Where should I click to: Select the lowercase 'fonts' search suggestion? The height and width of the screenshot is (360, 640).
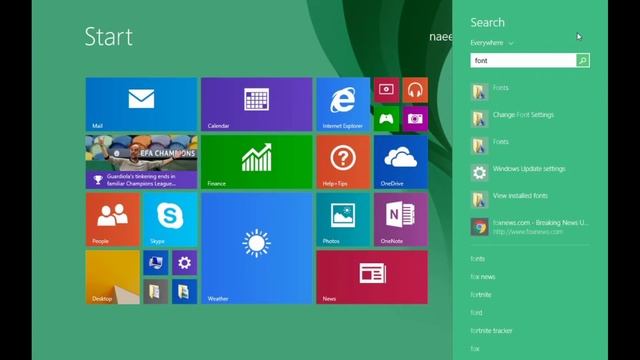pos(478,259)
